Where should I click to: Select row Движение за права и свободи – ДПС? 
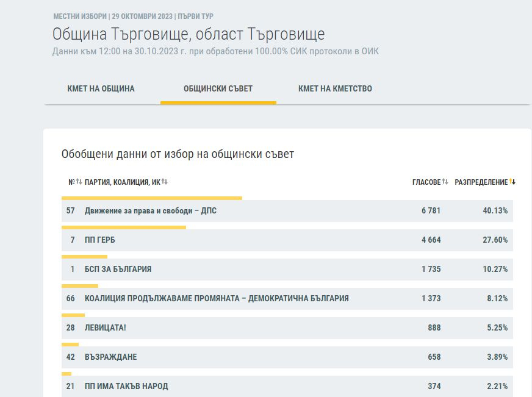[x=287, y=211]
